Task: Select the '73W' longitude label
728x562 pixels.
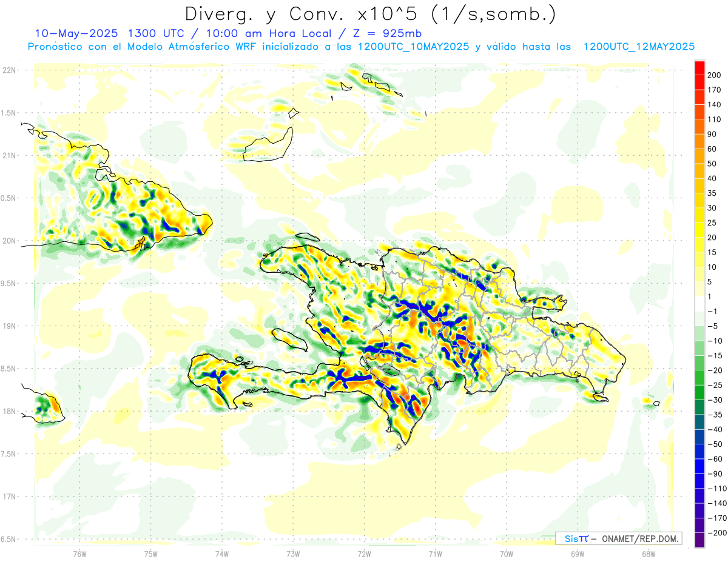Action: tap(293, 554)
